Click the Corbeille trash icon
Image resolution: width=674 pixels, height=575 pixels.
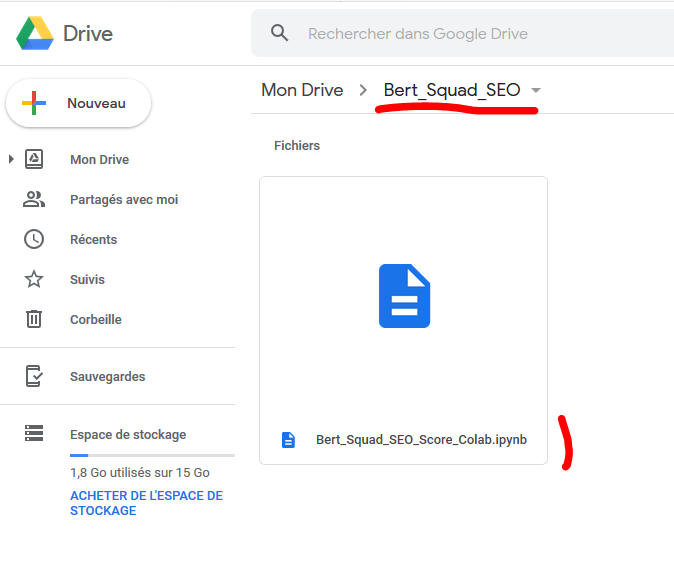pos(34,319)
